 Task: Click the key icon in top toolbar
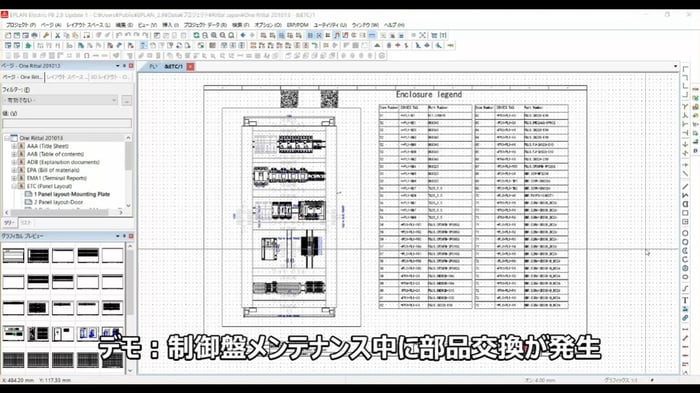click(46, 35)
